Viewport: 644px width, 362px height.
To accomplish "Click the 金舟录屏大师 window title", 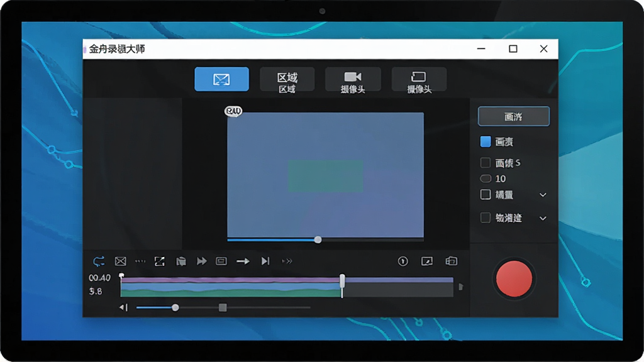I will [x=117, y=49].
